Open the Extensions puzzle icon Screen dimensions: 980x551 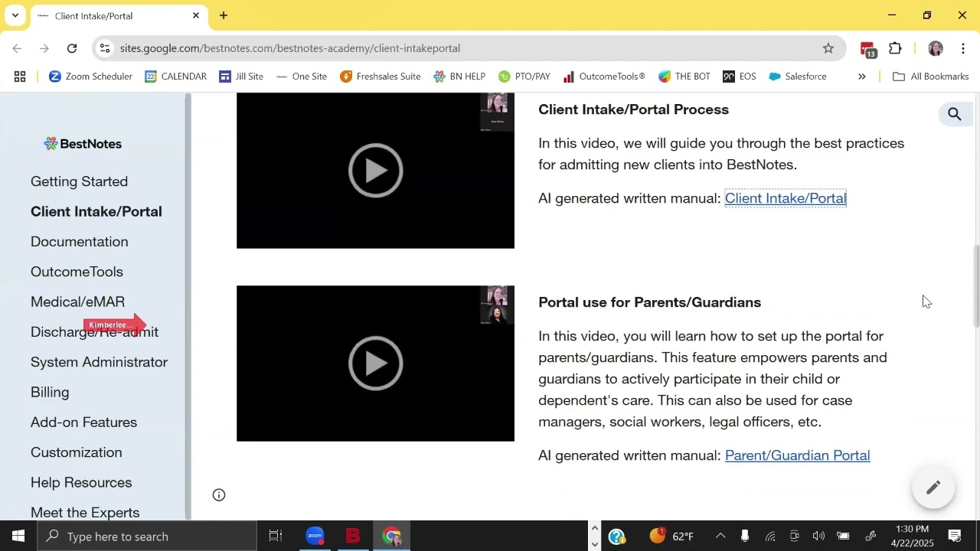(896, 48)
